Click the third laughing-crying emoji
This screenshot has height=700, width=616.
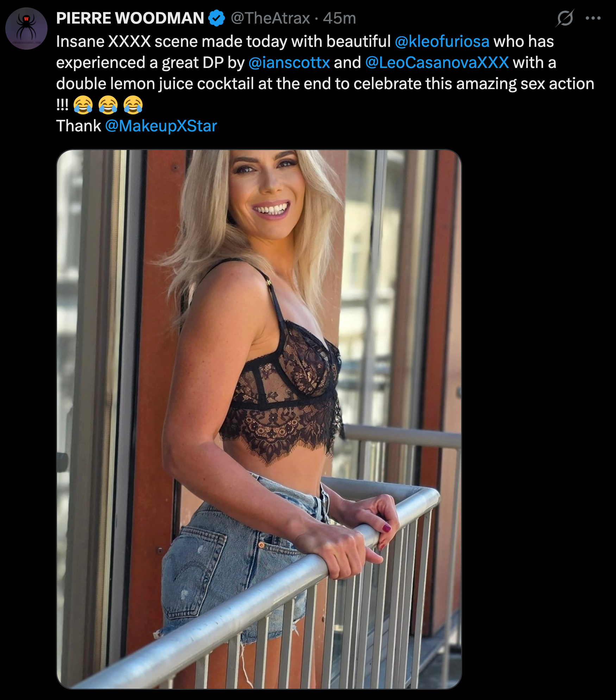133,105
